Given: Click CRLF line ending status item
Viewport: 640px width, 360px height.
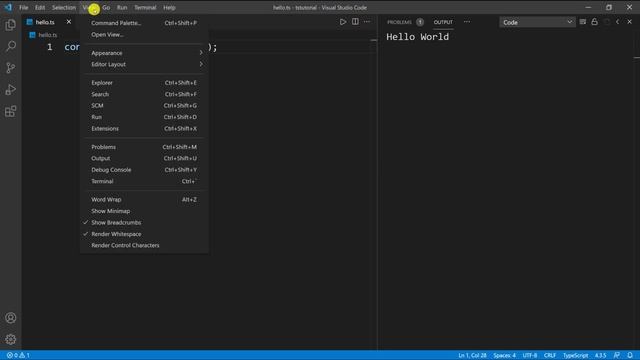Looking at the screenshot, I should coord(550,356).
